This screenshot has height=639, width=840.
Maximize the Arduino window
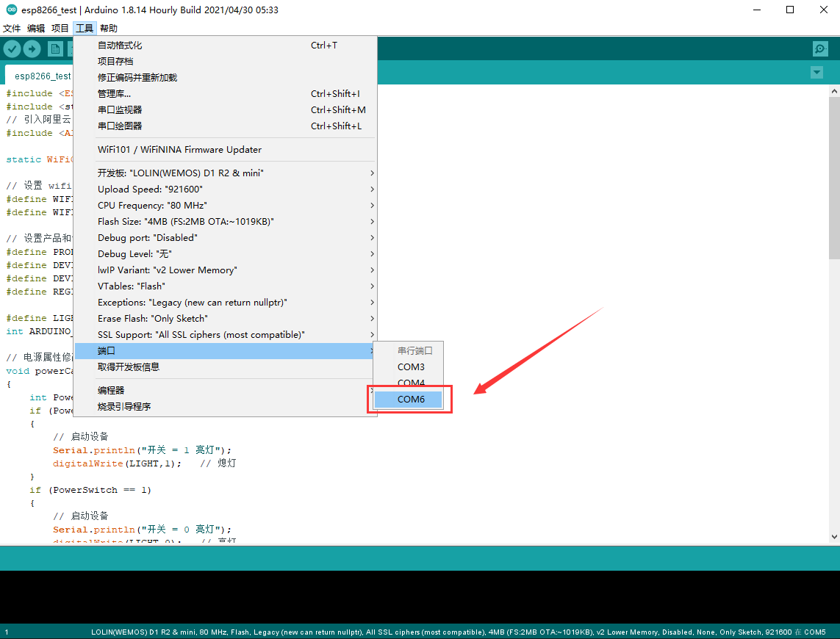(x=790, y=10)
